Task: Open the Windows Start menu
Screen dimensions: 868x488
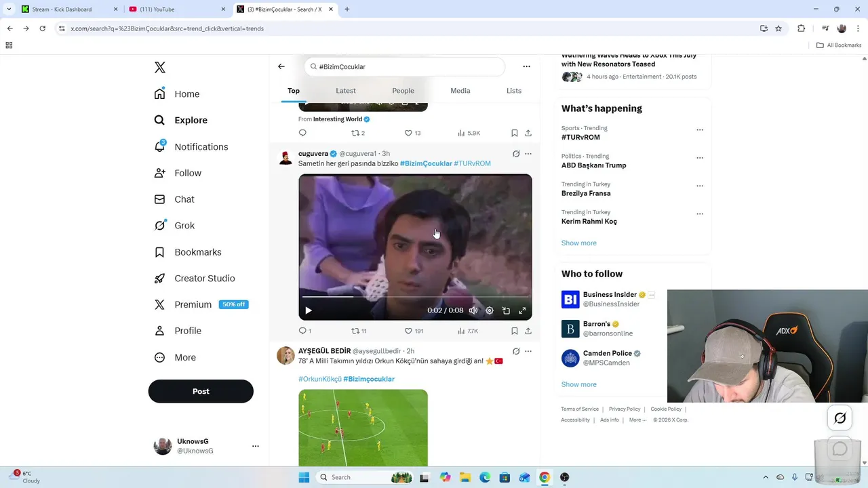Action: [304, 477]
